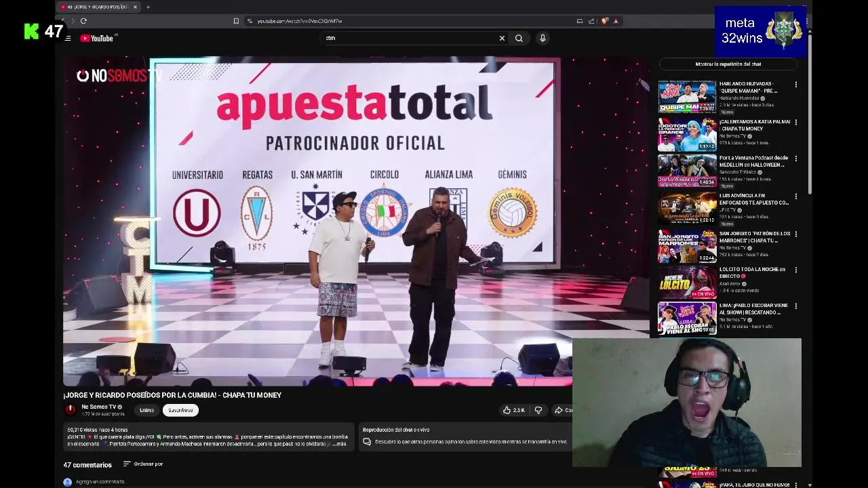Click the Brave rewards triangle icon
Image resolution: width=868 pixels, height=488 pixels.
pyautogui.click(x=616, y=21)
